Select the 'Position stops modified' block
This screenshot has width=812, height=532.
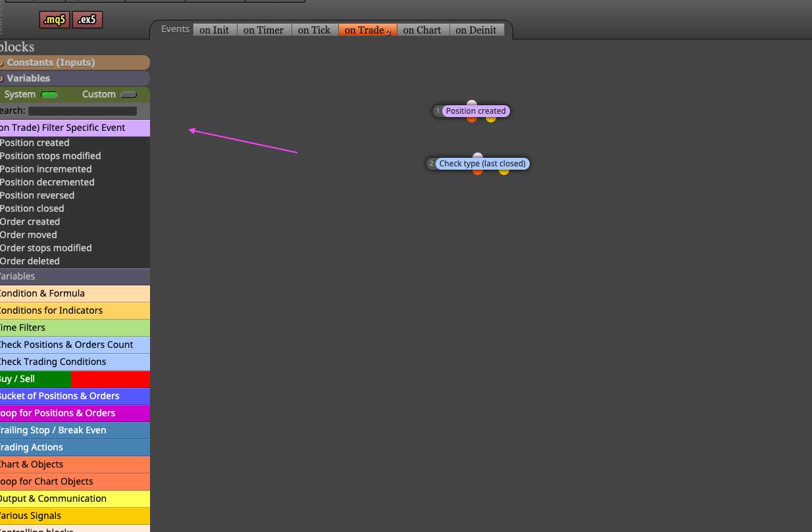51,156
